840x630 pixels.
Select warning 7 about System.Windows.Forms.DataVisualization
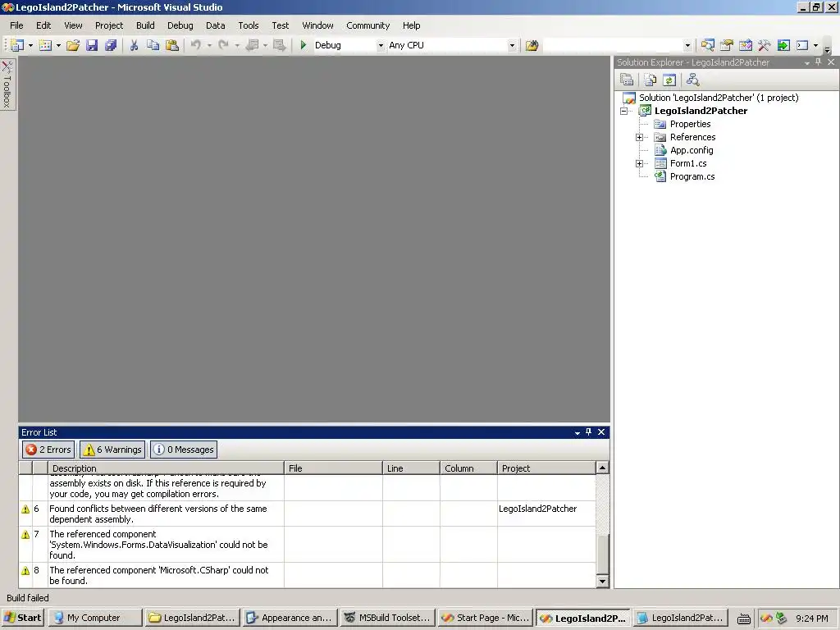pos(307,545)
